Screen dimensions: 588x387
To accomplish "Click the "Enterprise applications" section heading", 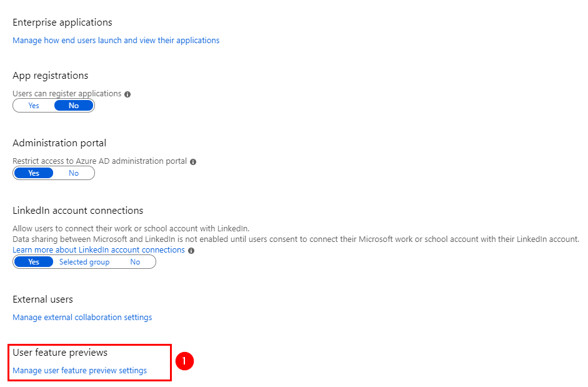I will (x=62, y=22).
